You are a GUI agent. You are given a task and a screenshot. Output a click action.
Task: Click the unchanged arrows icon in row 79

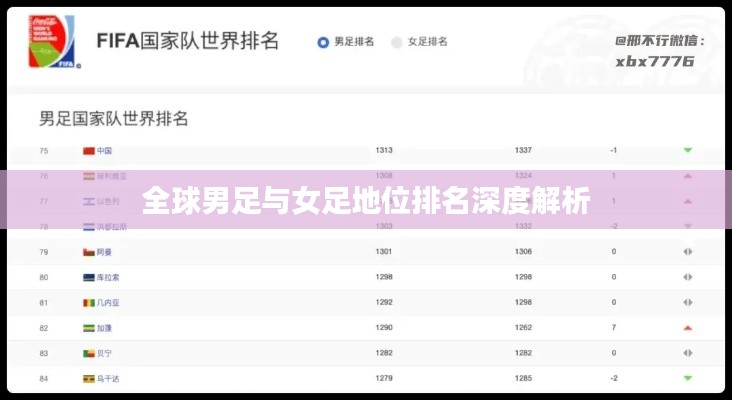pyautogui.click(x=688, y=251)
